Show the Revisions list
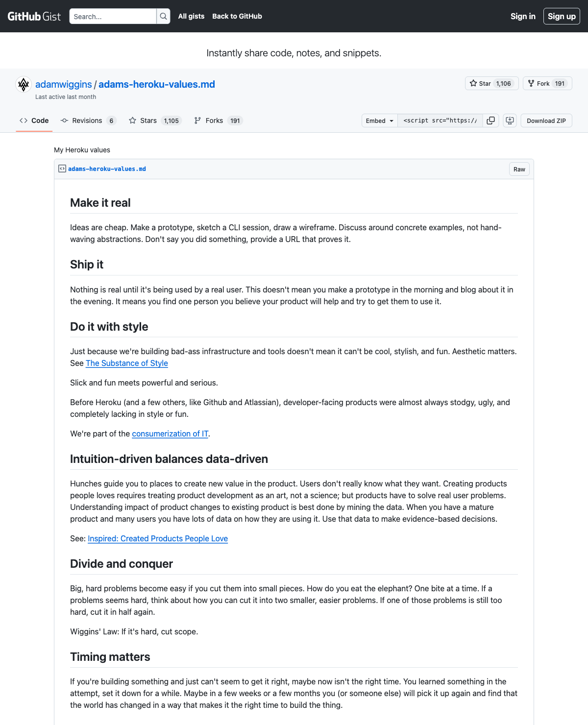 89,121
